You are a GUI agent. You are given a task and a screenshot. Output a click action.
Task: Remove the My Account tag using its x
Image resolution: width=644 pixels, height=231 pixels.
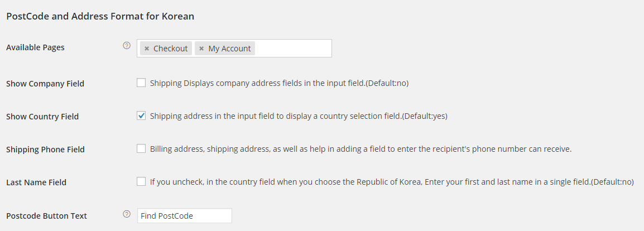point(201,49)
